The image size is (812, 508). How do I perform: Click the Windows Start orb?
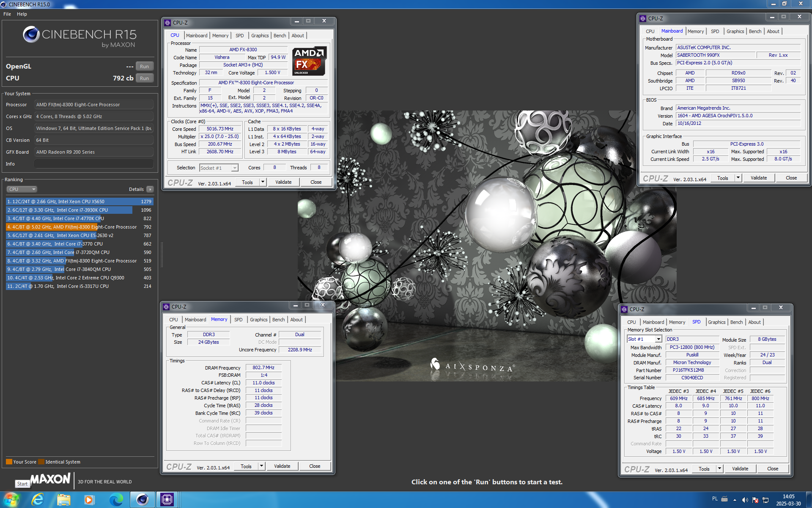point(11,500)
